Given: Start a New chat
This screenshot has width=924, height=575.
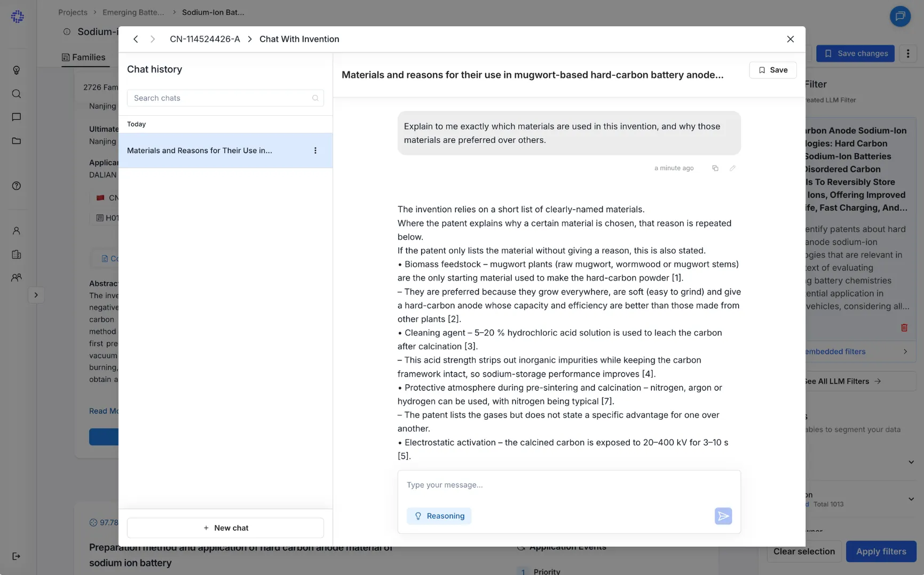Looking at the screenshot, I should point(225,528).
